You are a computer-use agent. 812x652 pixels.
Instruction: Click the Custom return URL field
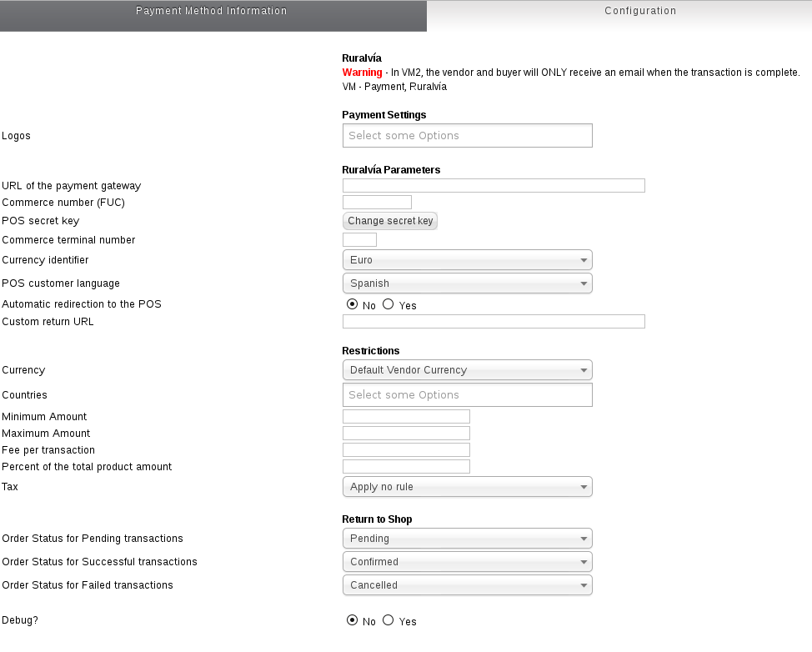[494, 322]
